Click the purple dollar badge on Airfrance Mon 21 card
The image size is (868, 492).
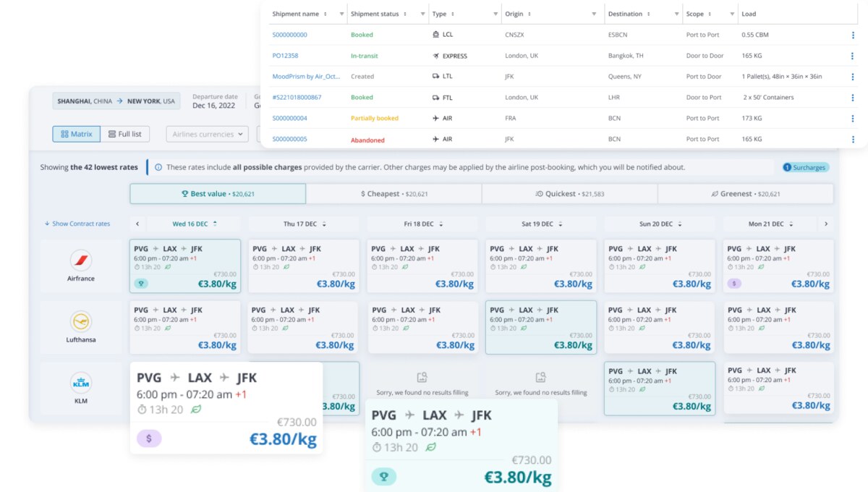coord(734,284)
